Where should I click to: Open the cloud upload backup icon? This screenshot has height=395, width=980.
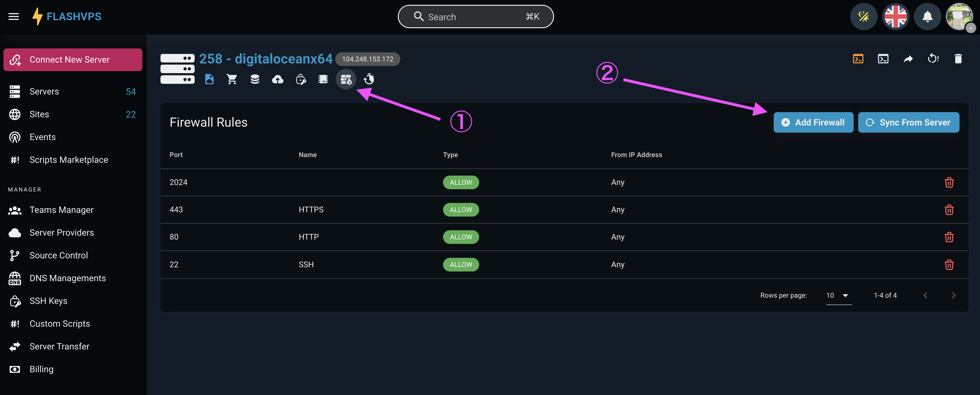[x=278, y=79]
